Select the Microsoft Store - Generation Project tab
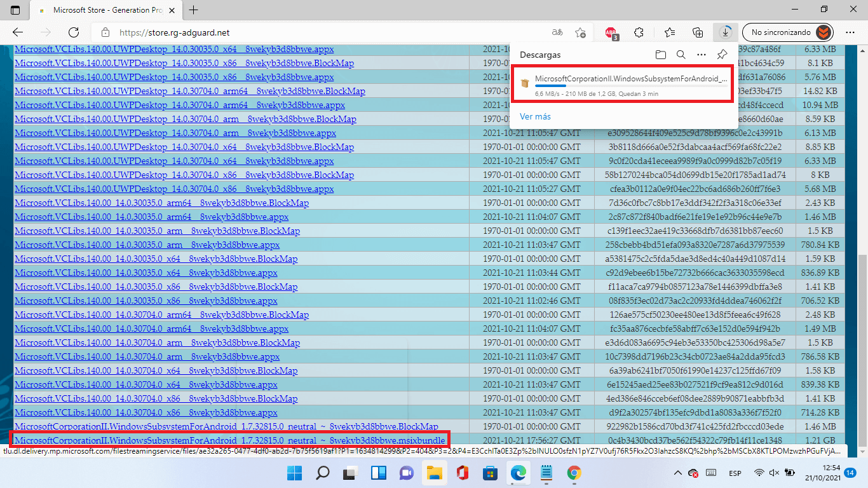 (107, 10)
